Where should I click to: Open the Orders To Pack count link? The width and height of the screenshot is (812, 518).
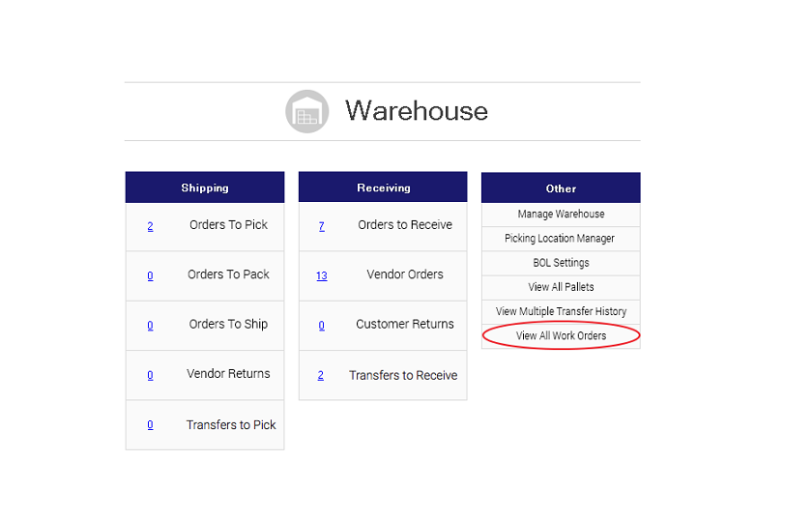(150, 275)
